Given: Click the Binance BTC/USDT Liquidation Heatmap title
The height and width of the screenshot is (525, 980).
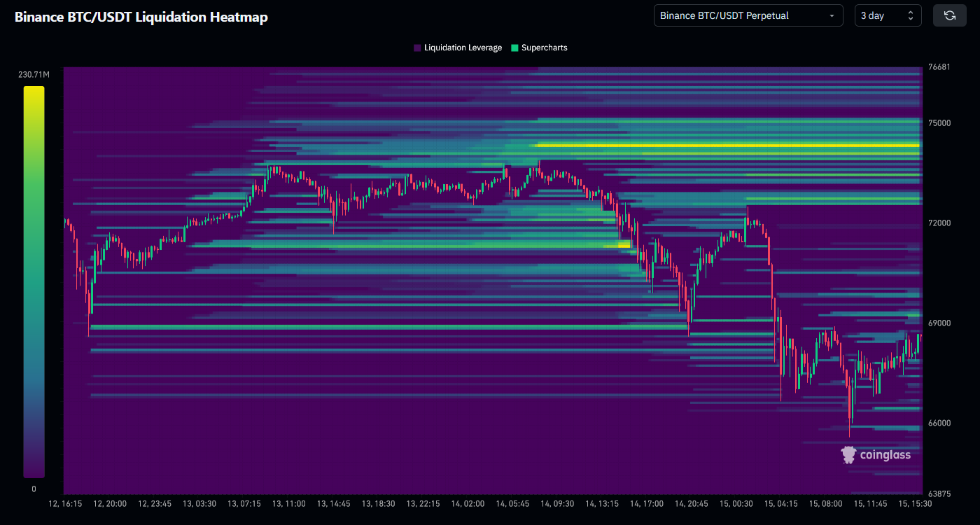Looking at the screenshot, I should tap(141, 17).
